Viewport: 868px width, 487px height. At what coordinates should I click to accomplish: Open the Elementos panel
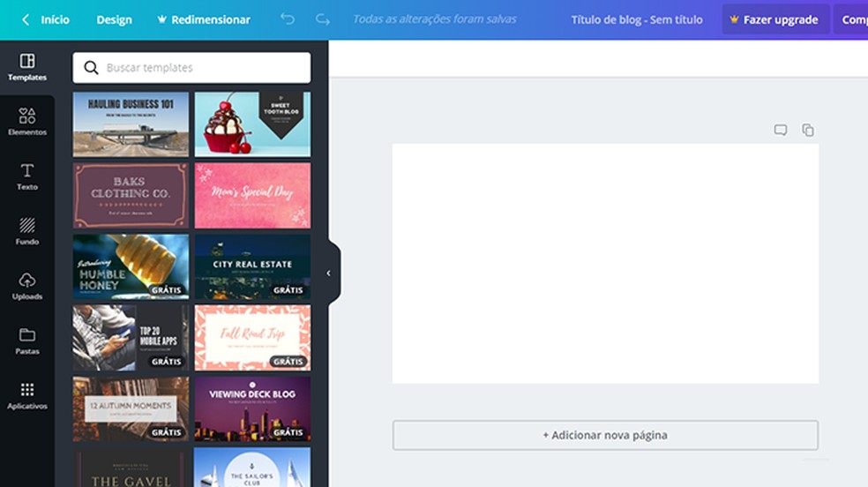pyautogui.click(x=27, y=123)
